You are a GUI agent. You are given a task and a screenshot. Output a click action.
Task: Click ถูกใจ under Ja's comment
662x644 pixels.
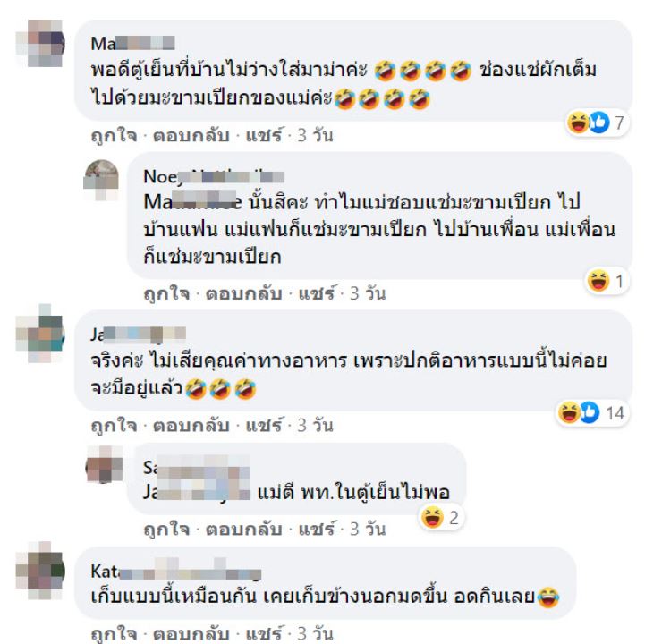114,425
